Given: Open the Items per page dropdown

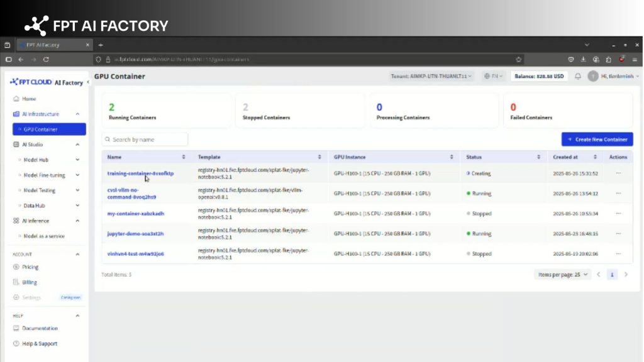Looking at the screenshot, I should 562,275.
